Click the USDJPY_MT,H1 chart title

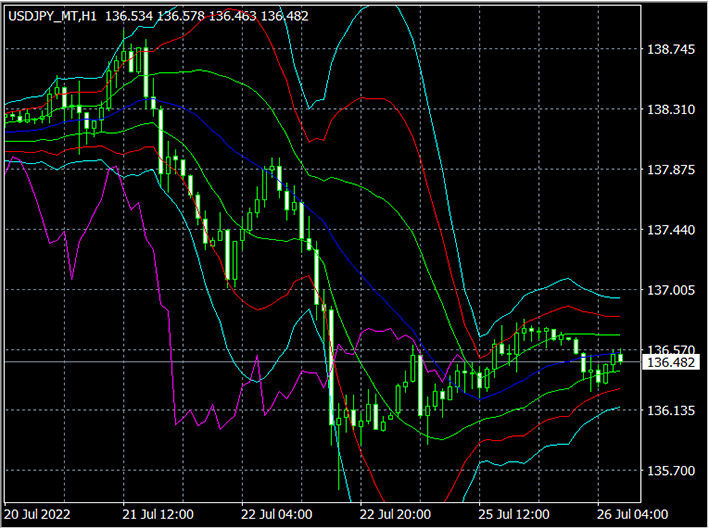coord(52,17)
